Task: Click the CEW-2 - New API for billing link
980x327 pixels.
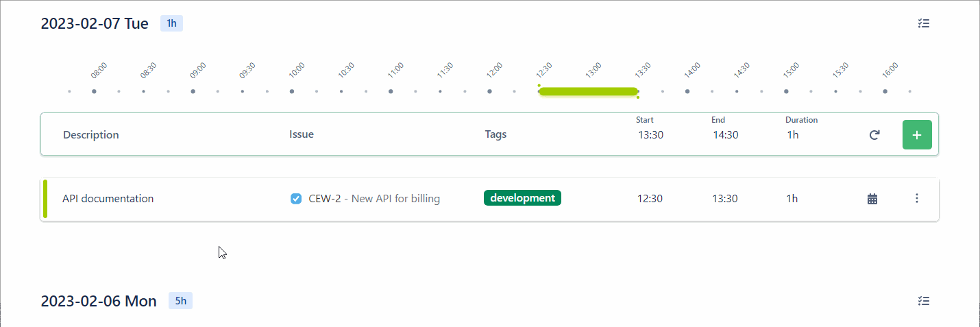Action: (374, 199)
